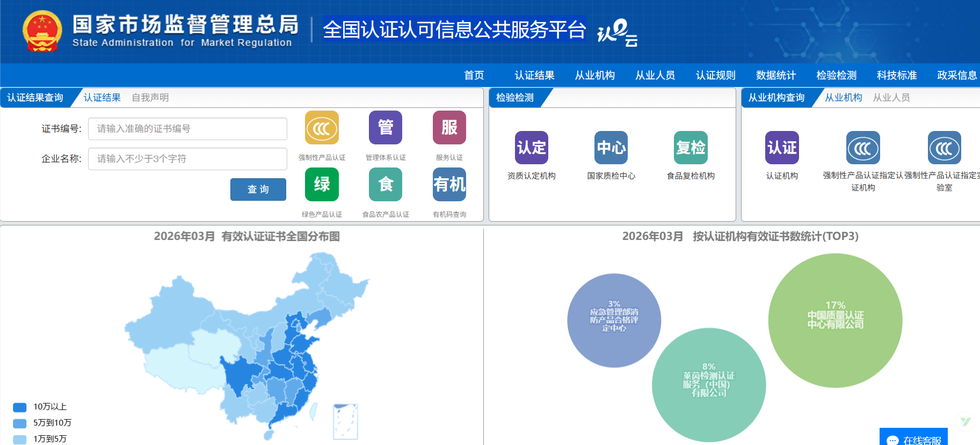Focus the 企业名称 input field
The width and height of the screenshot is (980, 445).
tap(187, 159)
